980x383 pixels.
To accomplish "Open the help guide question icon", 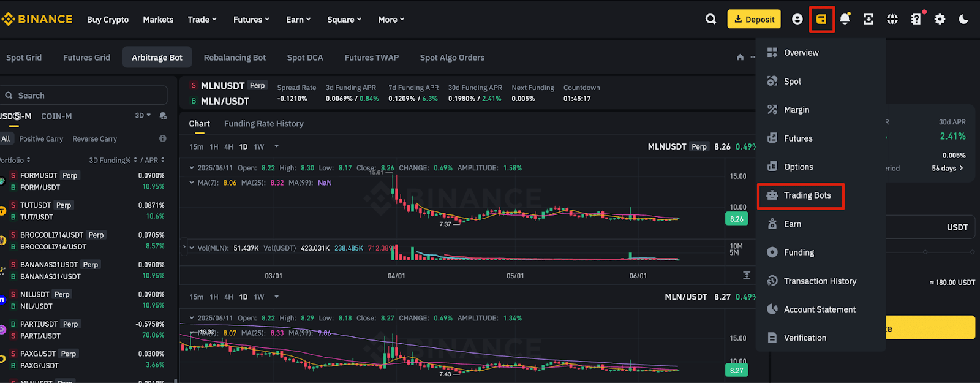I will [916, 19].
